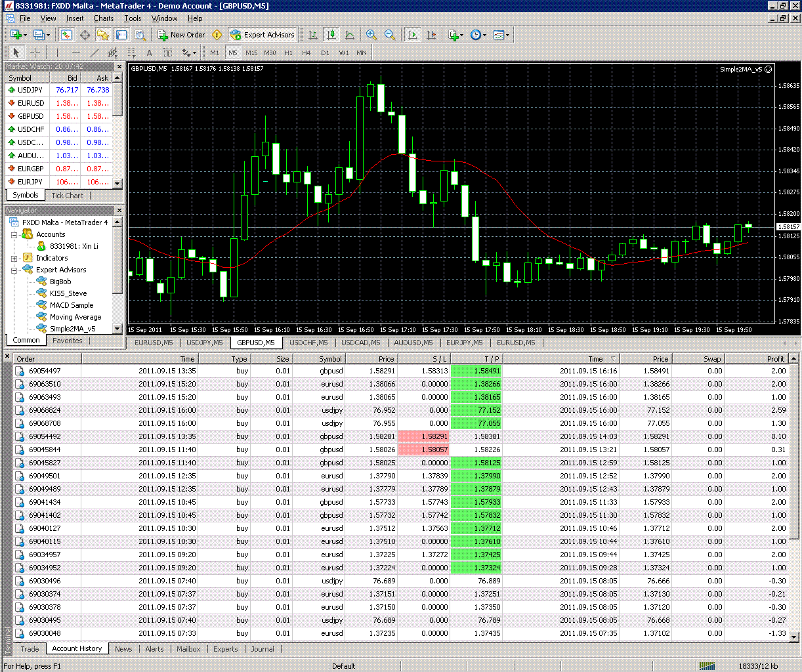Select the text label tool A
The height and width of the screenshot is (672, 802).
point(149,52)
